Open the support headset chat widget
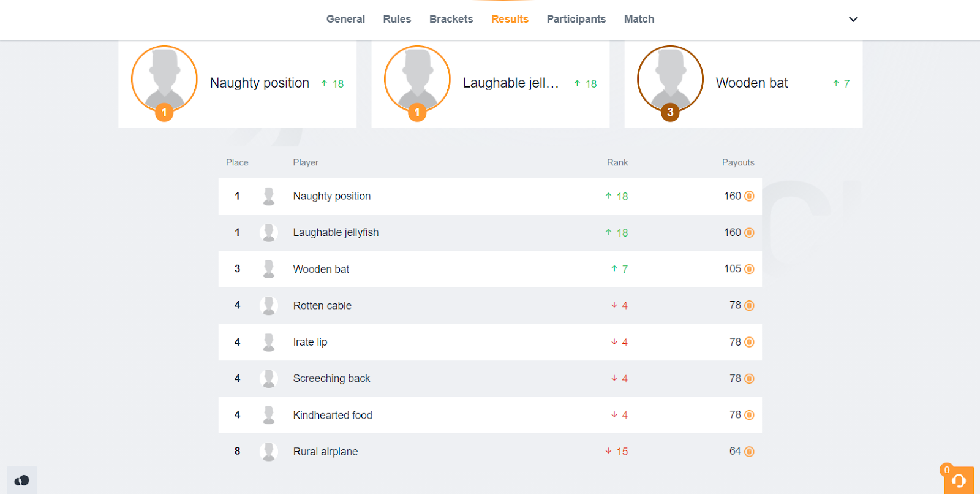980x494 pixels. (959, 481)
